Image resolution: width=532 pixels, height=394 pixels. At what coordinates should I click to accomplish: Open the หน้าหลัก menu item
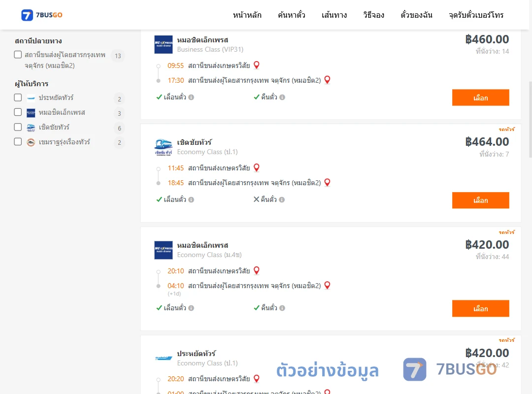click(247, 15)
